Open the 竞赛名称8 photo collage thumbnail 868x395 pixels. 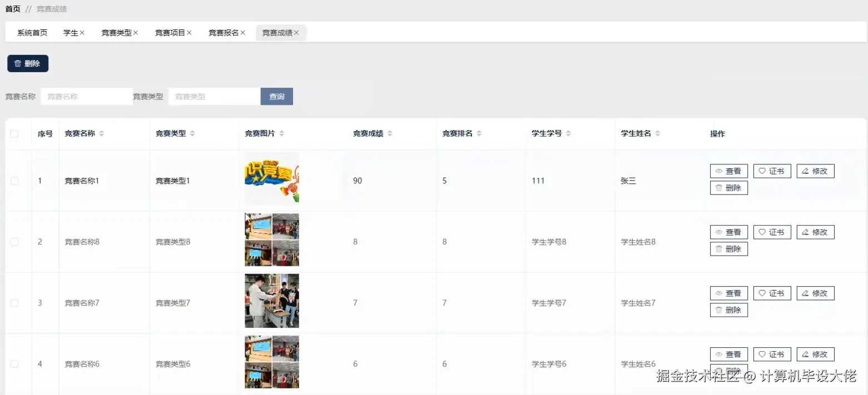click(x=272, y=240)
